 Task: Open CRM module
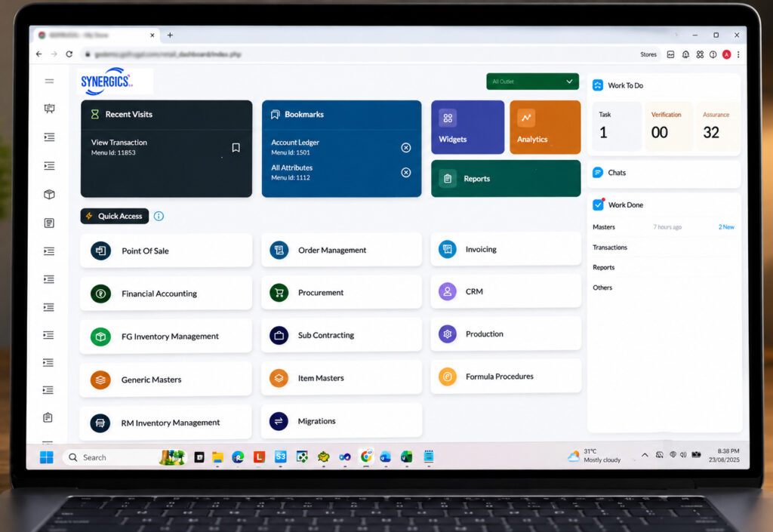(506, 291)
